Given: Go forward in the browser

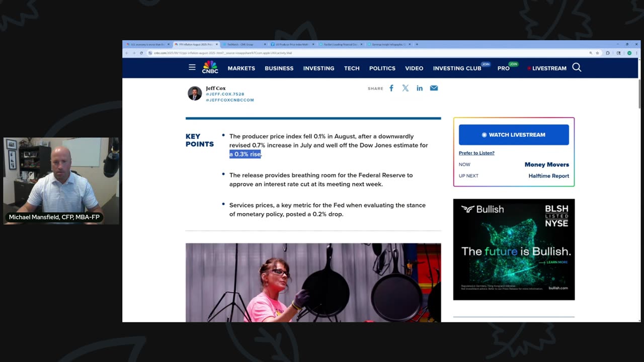Looking at the screenshot, I should click(x=134, y=53).
